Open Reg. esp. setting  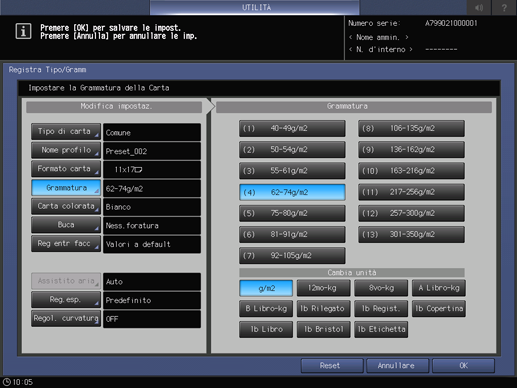coord(66,299)
